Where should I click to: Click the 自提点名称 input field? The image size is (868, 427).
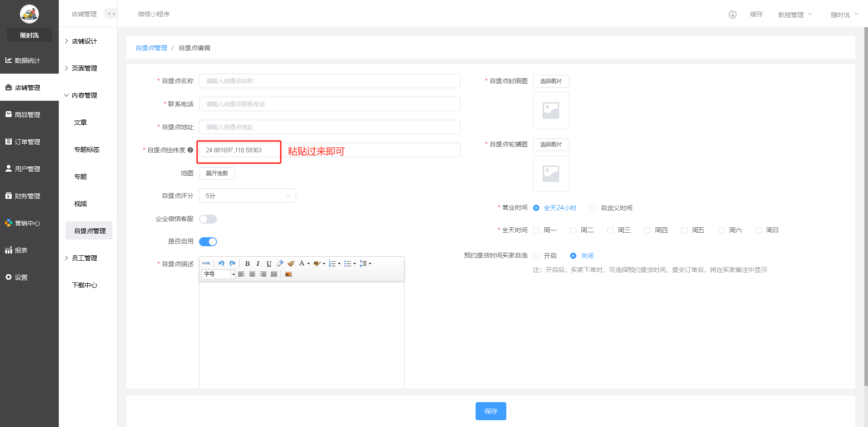point(330,81)
